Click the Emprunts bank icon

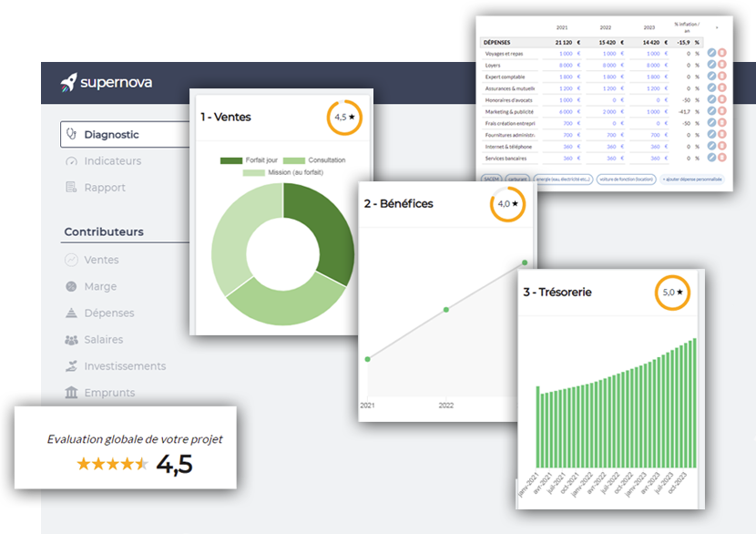pos(72,393)
